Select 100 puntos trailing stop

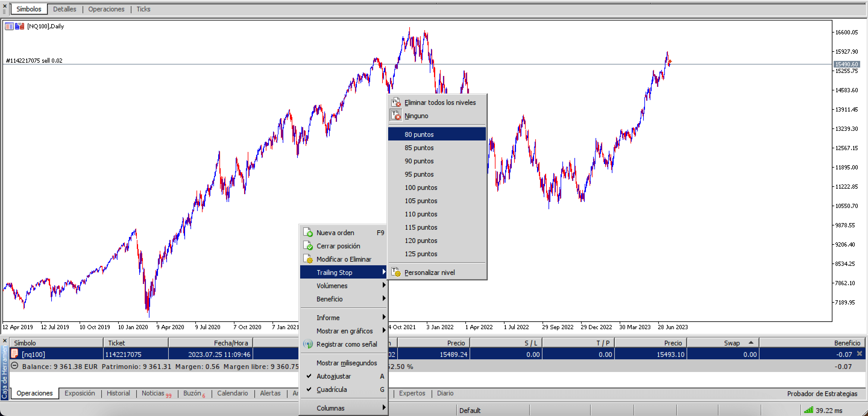click(x=437, y=188)
